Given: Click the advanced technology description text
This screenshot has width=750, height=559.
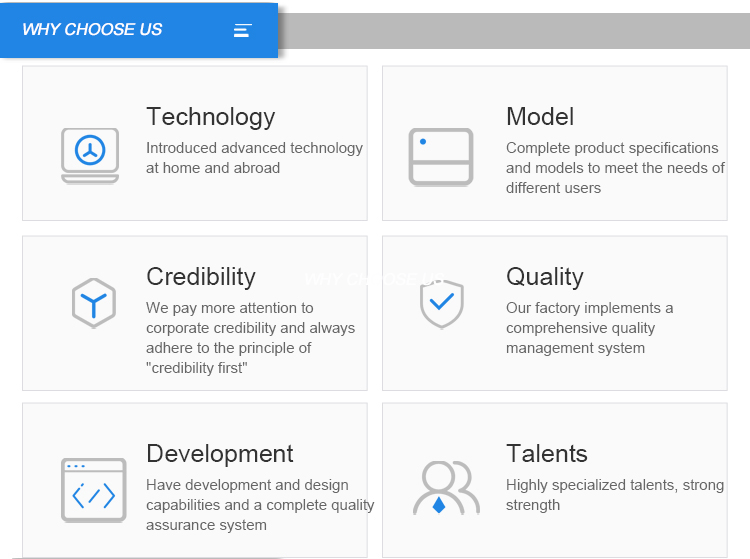Looking at the screenshot, I should click(254, 158).
